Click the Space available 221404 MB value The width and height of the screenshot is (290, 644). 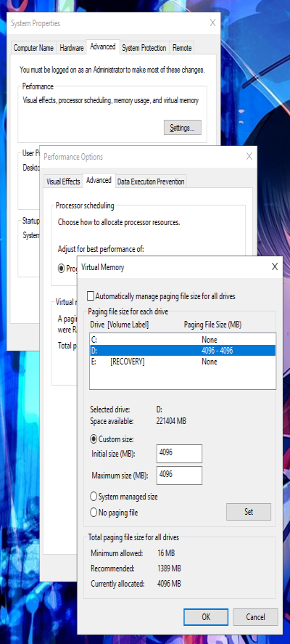click(x=173, y=421)
